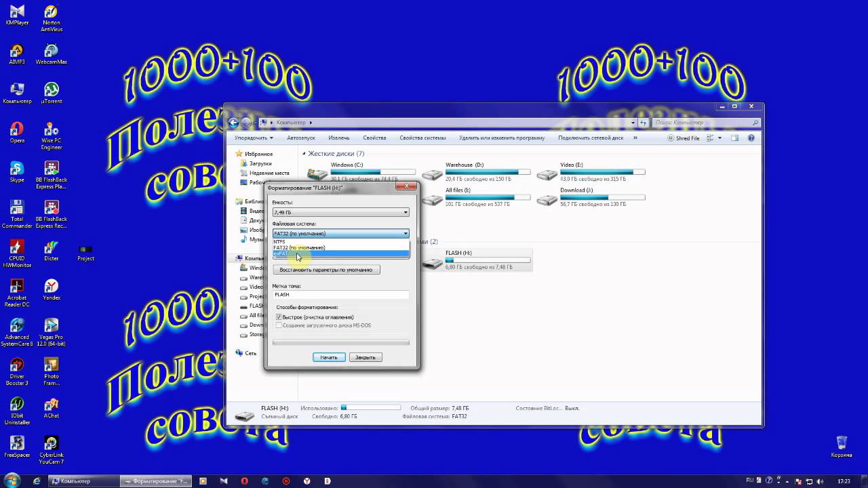Viewport: 868px width, 488px height.
Task: Select Wise PC Engineer desktop icon
Action: click(x=52, y=136)
